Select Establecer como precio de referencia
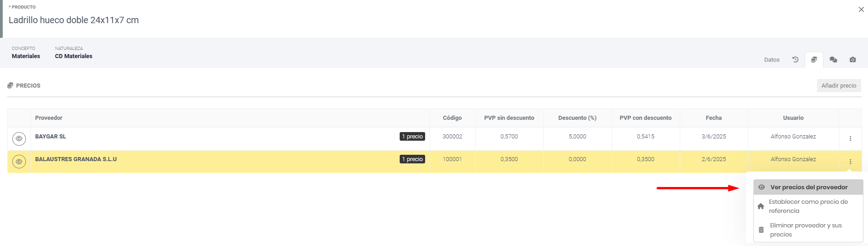The height and width of the screenshot is (246, 868). point(808,206)
